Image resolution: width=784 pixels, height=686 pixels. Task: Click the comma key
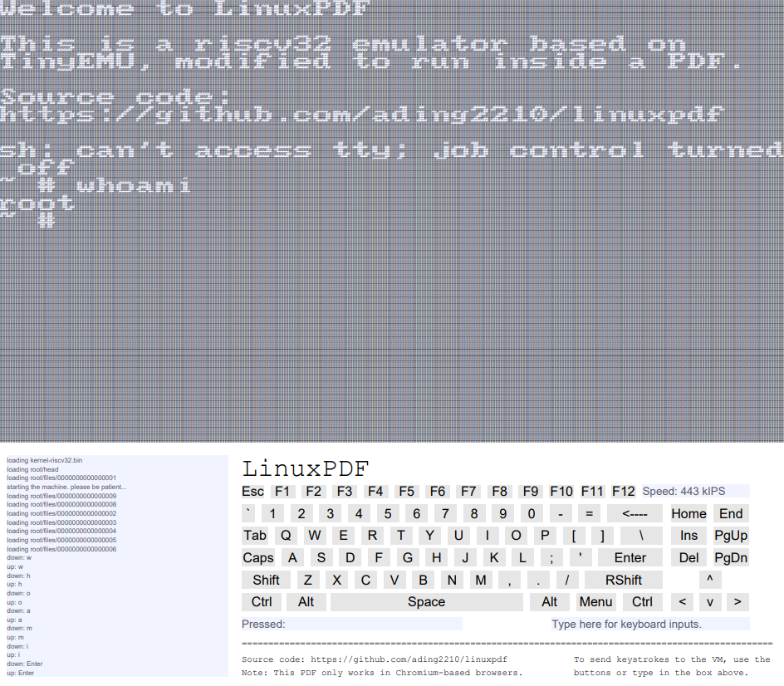[x=509, y=580]
